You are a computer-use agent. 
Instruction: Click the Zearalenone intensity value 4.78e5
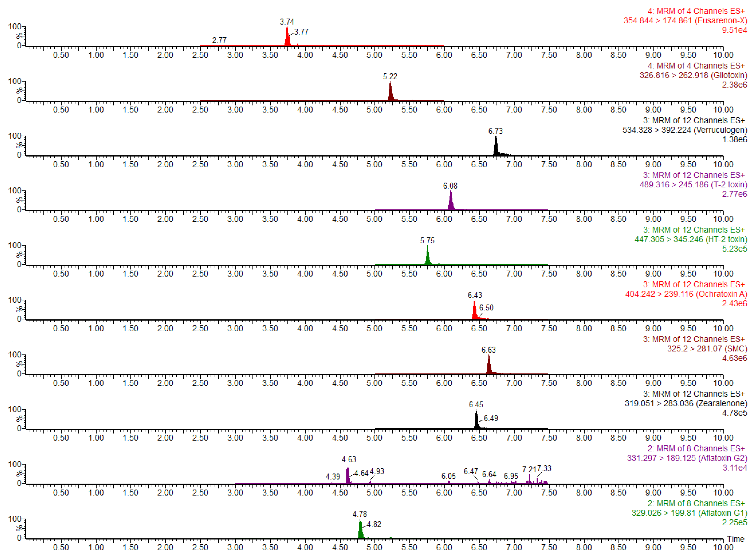tap(734, 413)
